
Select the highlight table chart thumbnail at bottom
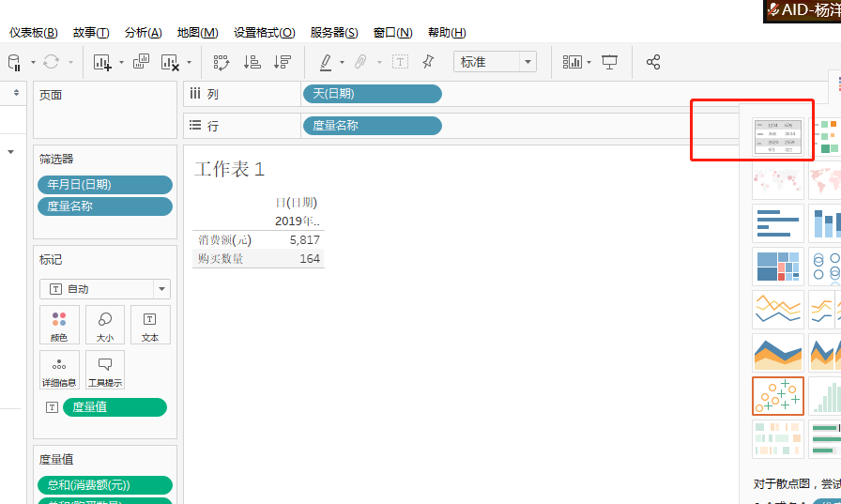(778, 439)
